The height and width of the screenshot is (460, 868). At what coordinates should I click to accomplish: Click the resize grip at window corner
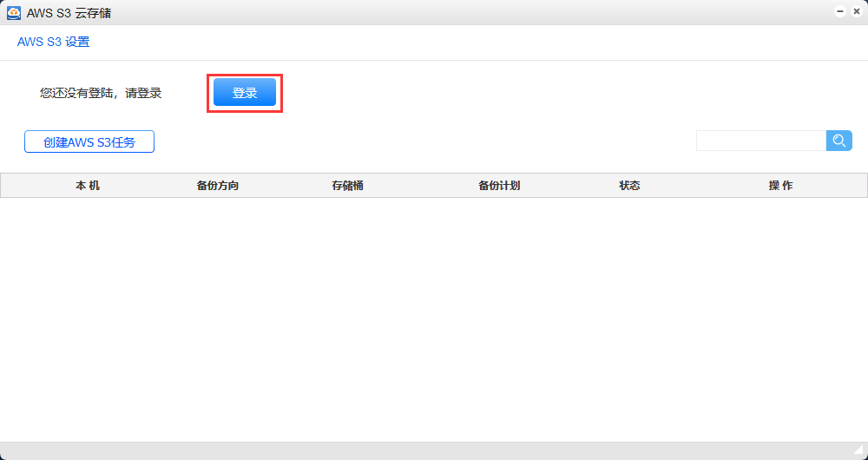pos(858,449)
